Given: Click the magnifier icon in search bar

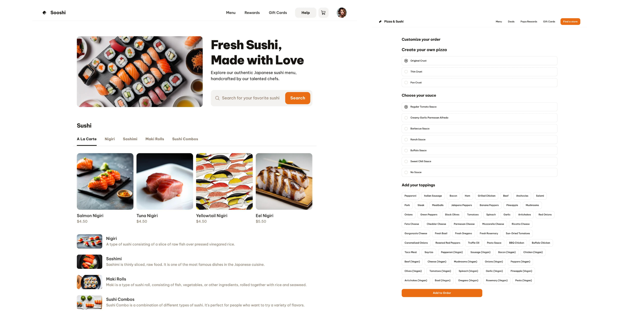Looking at the screenshot, I should coord(217,98).
